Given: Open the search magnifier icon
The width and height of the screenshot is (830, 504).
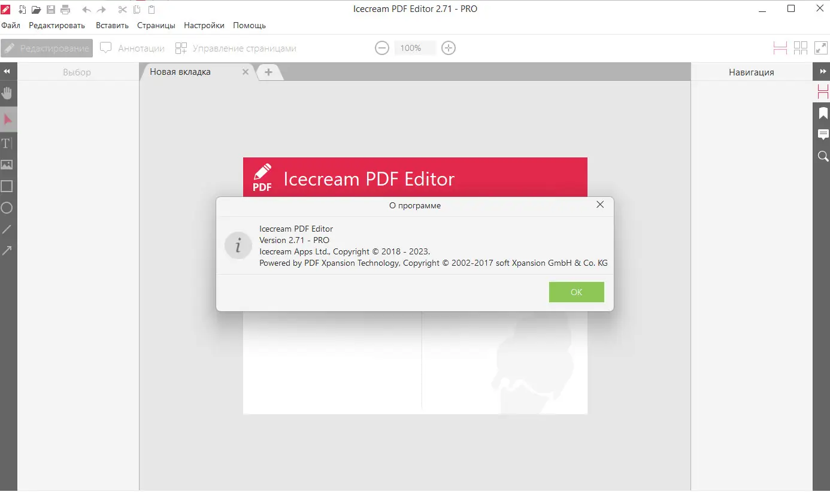Looking at the screenshot, I should click(x=823, y=156).
